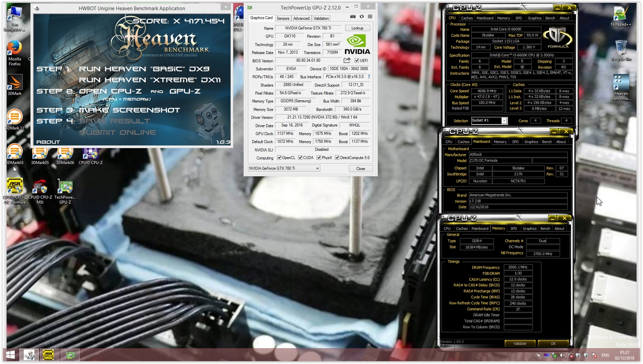Toggle the DirectCompute 5.0 checkbox
The width and height of the screenshot is (643, 364).
click(337, 158)
